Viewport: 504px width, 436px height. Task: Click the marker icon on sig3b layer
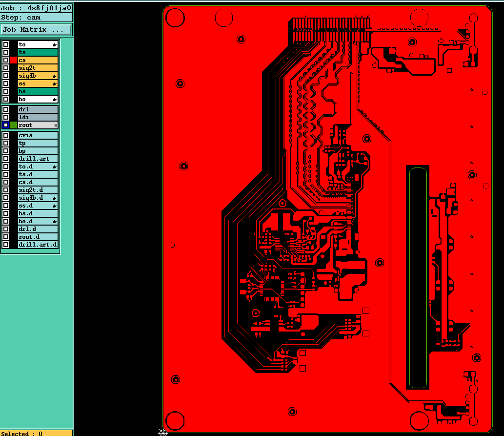55,76
